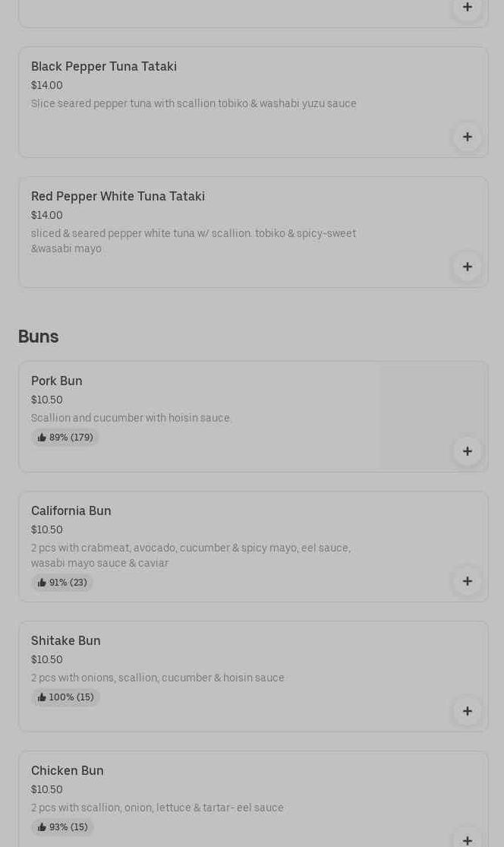Viewport: 504px width, 847px height.
Task: Open Red Pepper White Tuna Tataki details
Action: [x=118, y=197]
